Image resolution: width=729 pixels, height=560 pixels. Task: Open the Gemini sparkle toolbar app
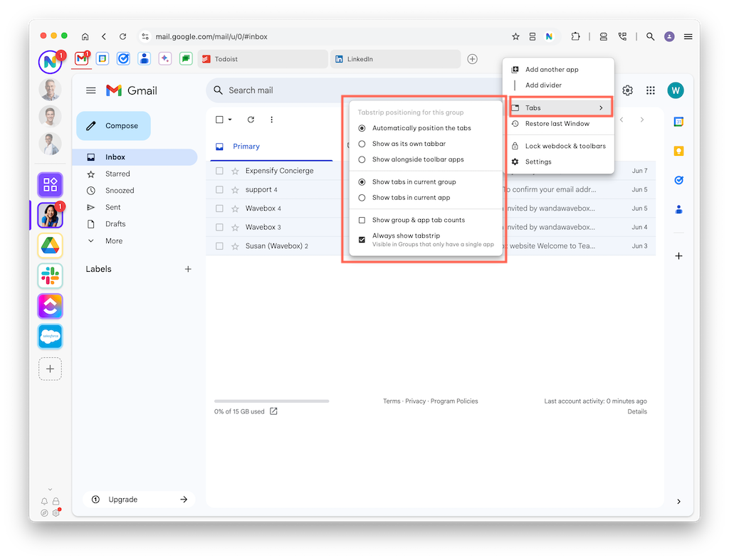[165, 59]
